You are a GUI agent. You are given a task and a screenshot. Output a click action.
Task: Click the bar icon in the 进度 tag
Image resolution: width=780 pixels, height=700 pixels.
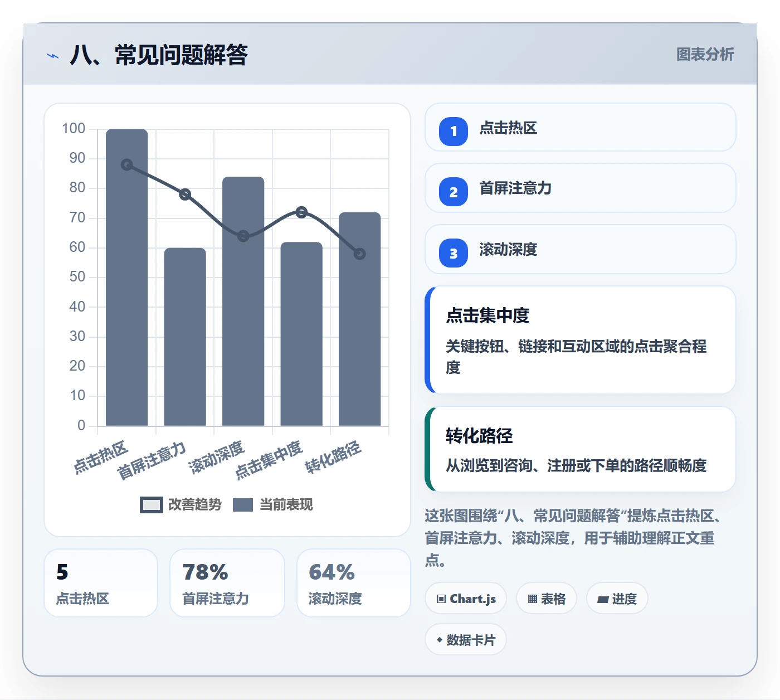603,600
